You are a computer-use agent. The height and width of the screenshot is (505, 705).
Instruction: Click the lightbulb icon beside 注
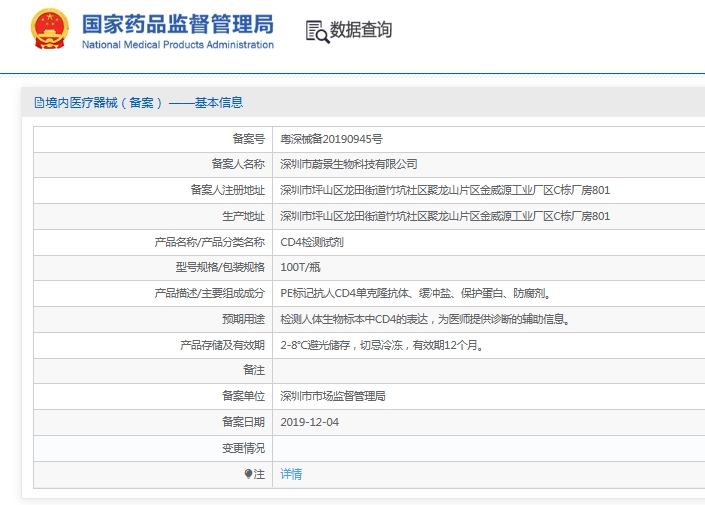248,474
